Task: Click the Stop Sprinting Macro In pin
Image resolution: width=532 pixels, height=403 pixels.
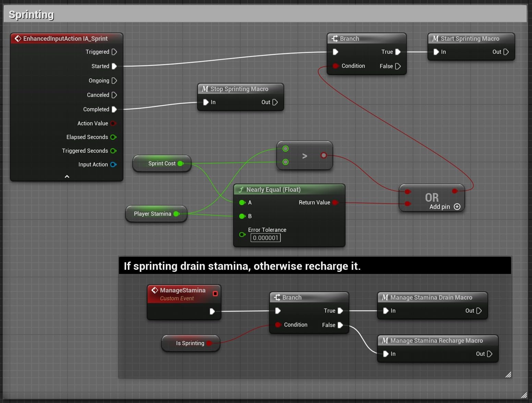Action: coord(206,102)
